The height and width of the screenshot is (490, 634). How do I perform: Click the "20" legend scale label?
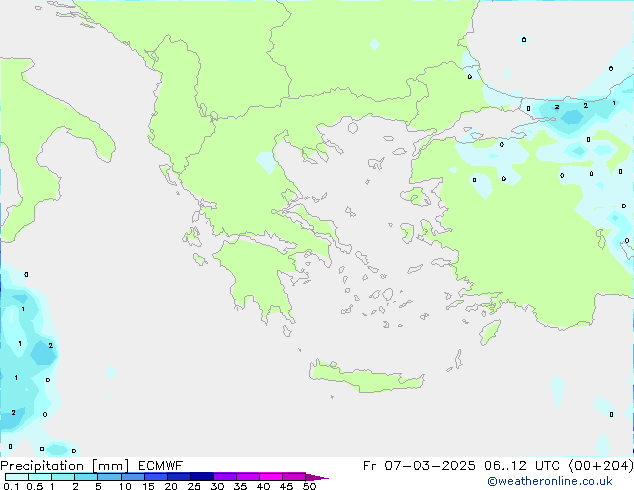(x=171, y=486)
